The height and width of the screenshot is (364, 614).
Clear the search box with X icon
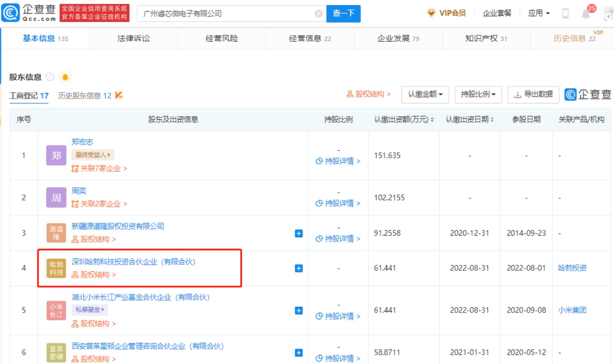pyautogui.click(x=318, y=14)
